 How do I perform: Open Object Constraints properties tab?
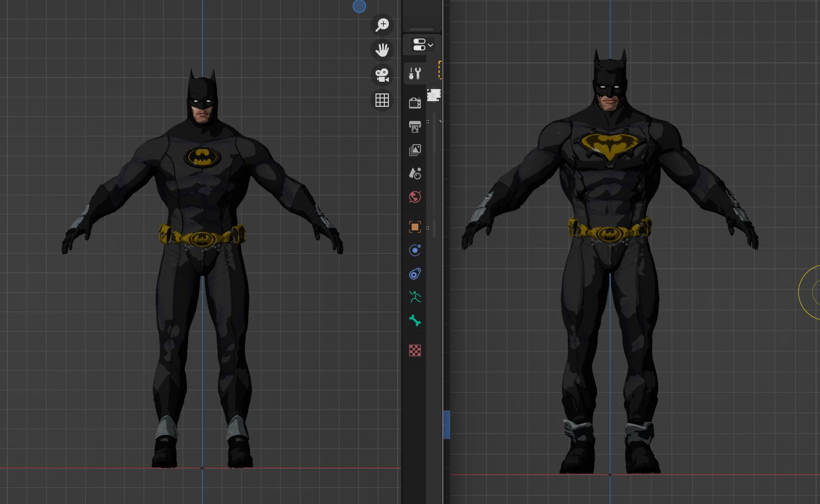coord(415,274)
